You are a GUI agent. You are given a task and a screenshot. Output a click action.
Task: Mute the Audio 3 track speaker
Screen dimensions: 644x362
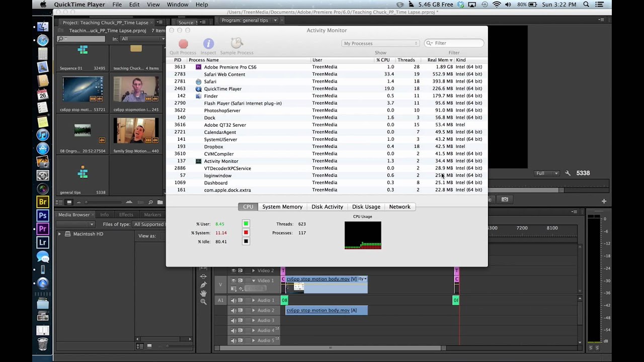(233, 320)
